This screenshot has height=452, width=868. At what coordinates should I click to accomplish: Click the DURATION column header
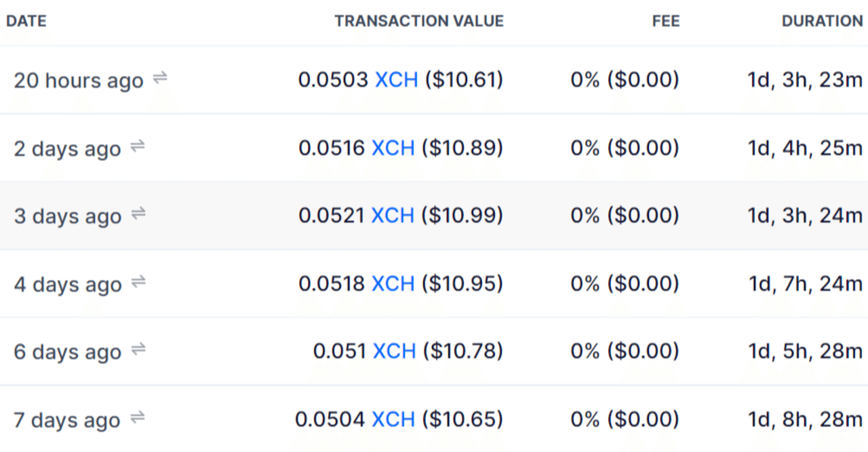[822, 21]
